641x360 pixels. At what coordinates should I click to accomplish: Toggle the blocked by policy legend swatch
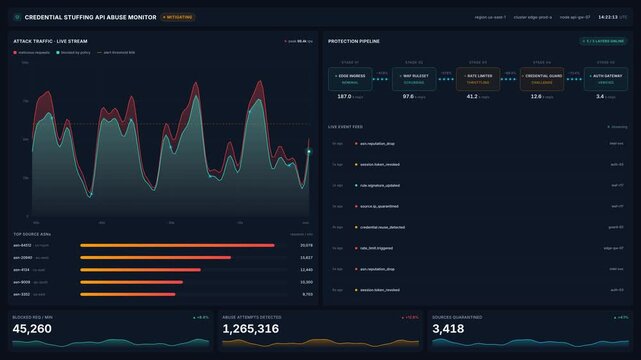pos(58,53)
